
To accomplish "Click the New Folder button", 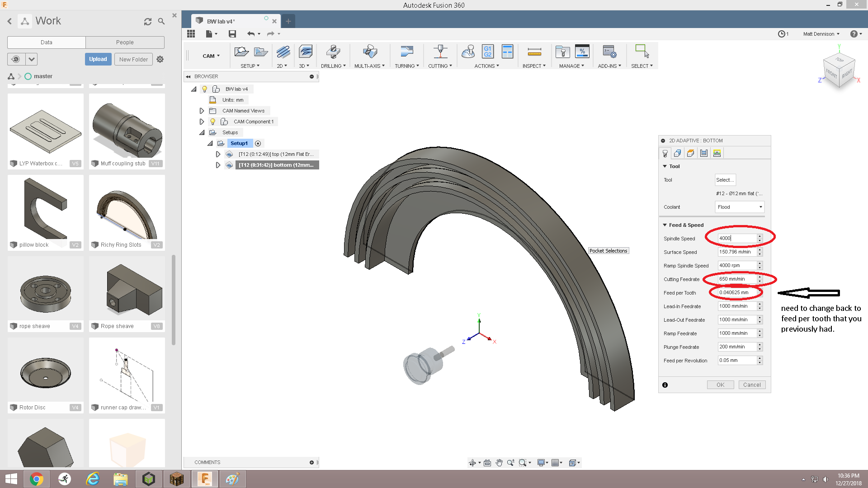I will click(x=134, y=59).
